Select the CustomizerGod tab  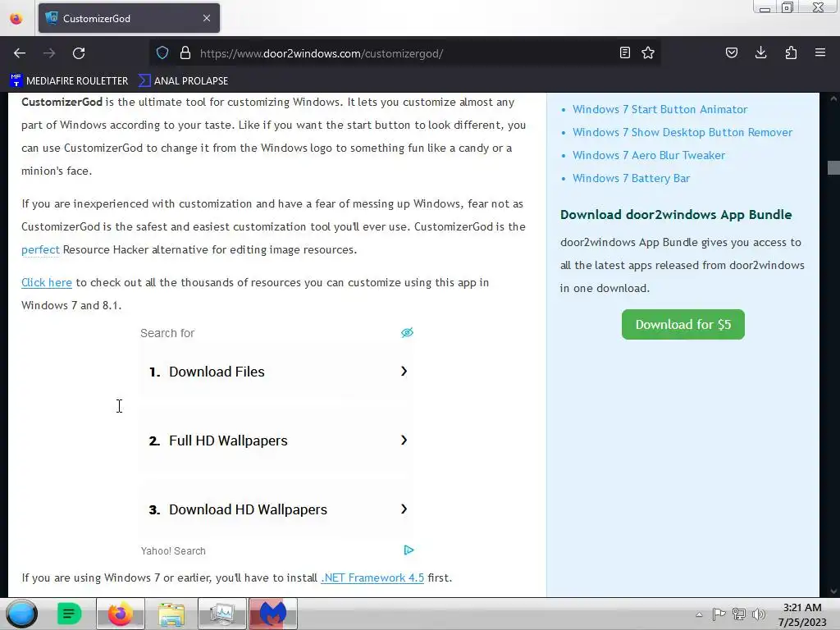tap(129, 18)
